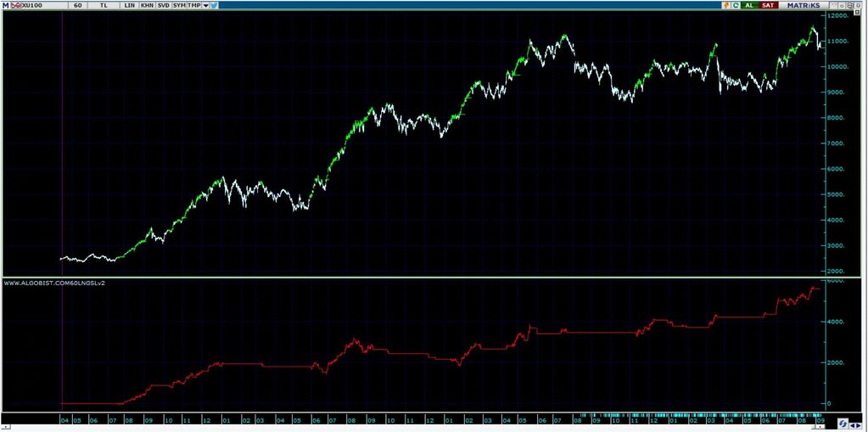Click the 12000 price axis label
The height and width of the screenshot is (432, 868).
[838, 15]
